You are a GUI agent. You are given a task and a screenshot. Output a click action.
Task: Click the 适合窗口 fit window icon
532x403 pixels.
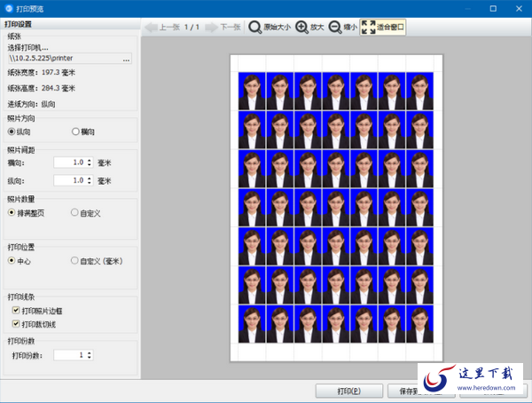(367, 28)
